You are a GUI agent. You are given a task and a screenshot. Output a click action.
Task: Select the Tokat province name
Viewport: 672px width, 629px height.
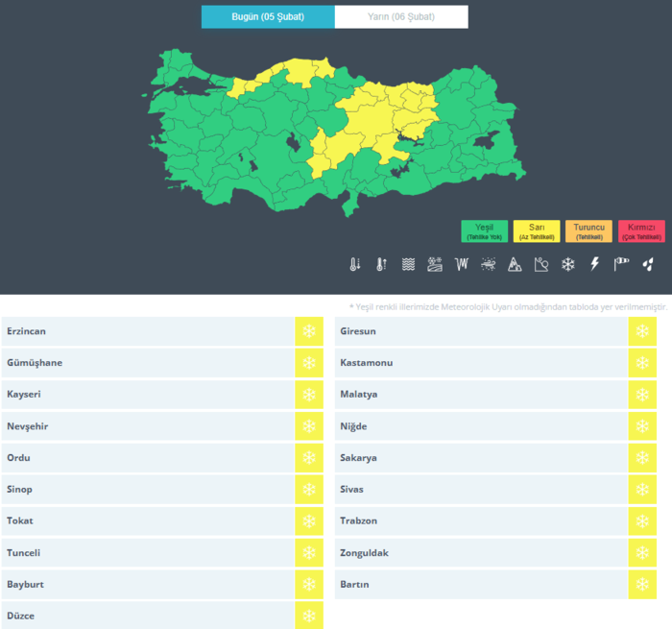[x=20, y=520]
